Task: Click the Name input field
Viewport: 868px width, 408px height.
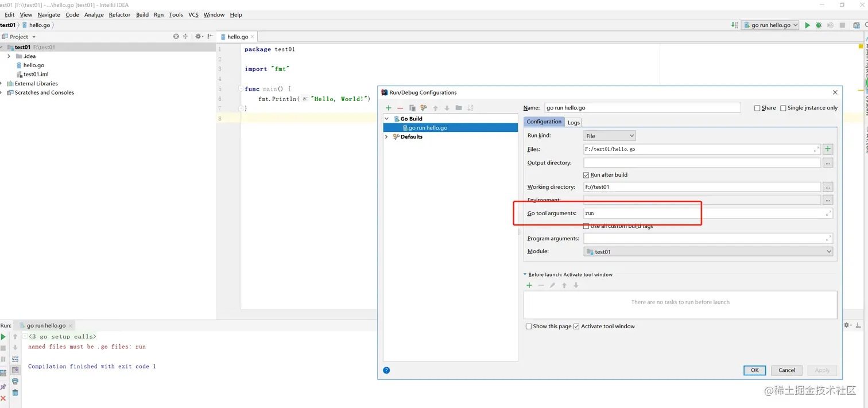Action: [642, 108]
